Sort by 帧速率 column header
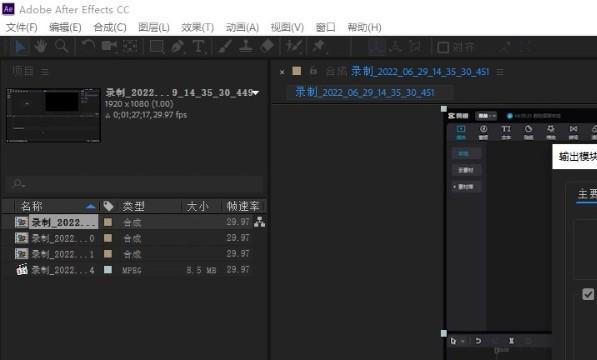The image size is (597, 360). point(244,206)
